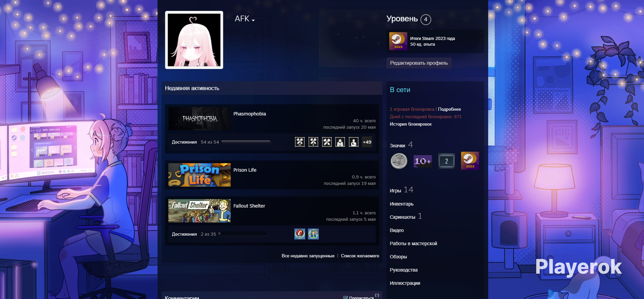Viewport: 644px width, 299px height.
Task: Click the Итоги Steam 2023 года badge title
Action: pos(433,39)
